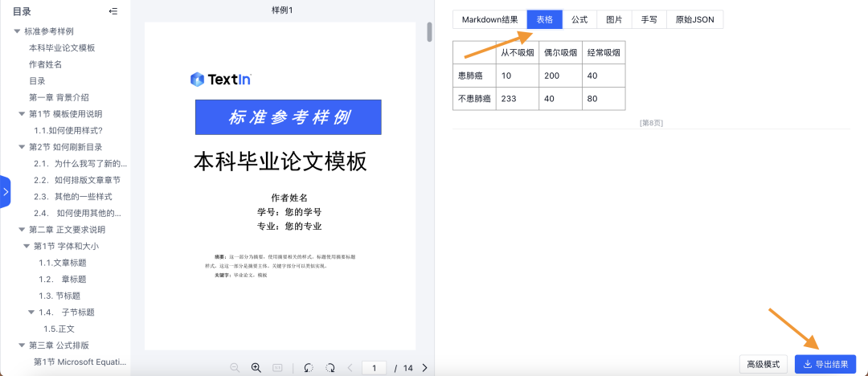Click the 从不吸烟 table header cell
Screen dimensions: 868x376
(517, 52)
